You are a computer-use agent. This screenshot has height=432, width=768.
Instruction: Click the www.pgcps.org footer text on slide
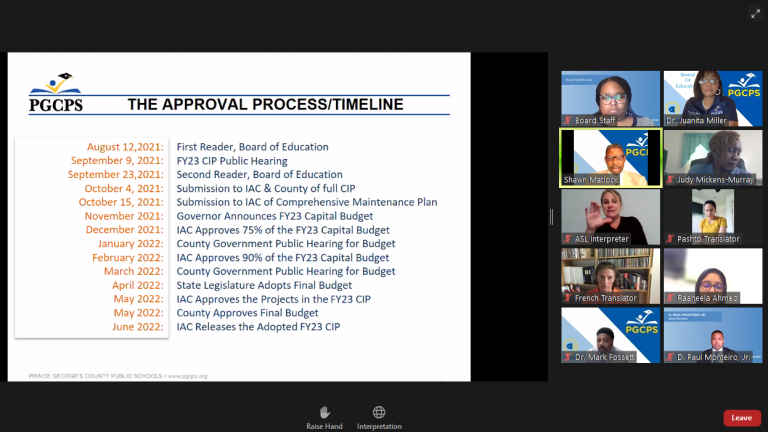187,375
